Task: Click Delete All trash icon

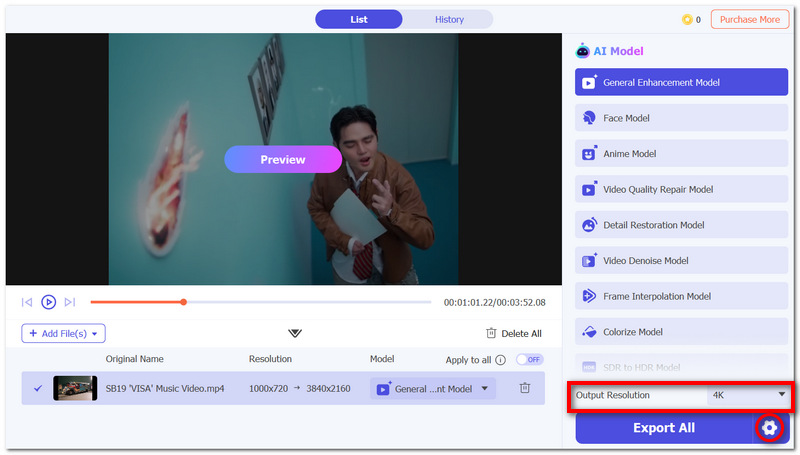Action: click(x=491, y=333)
